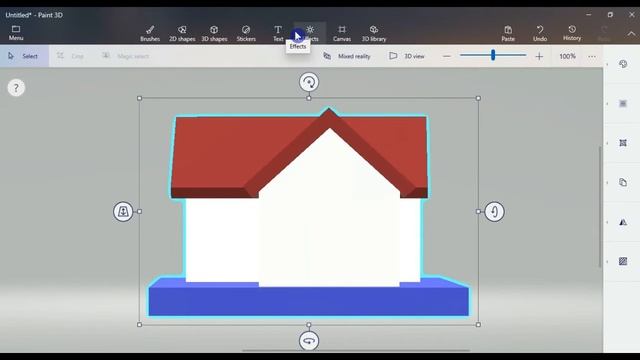Open the Canvas settings
This screenshot has width=640, height=360.
342,33
